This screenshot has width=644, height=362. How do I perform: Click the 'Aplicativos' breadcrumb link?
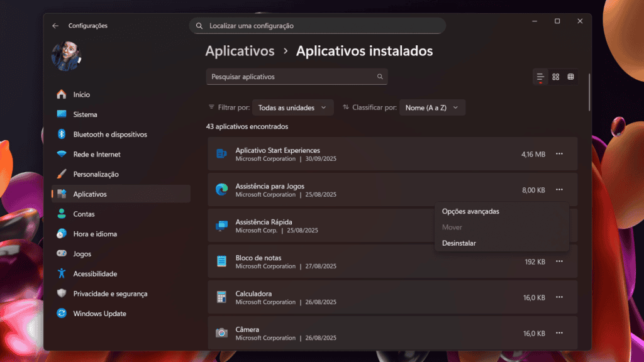click(240, 51)
